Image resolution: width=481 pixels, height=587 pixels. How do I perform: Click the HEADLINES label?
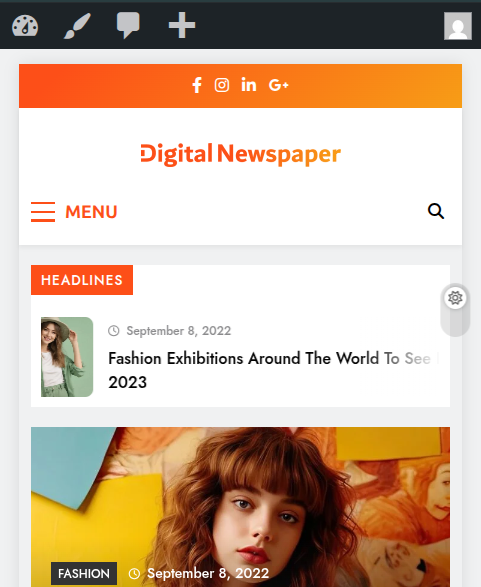pos(82,280)
